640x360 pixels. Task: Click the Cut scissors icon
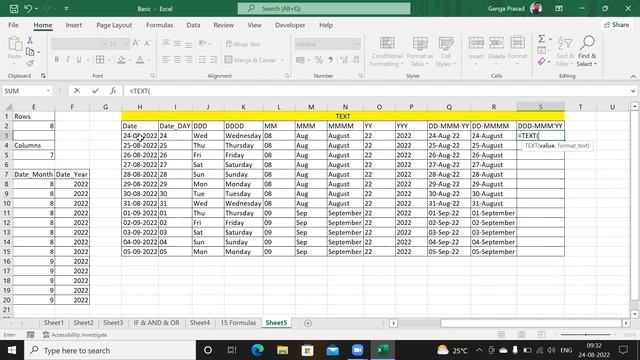[30, 40]
